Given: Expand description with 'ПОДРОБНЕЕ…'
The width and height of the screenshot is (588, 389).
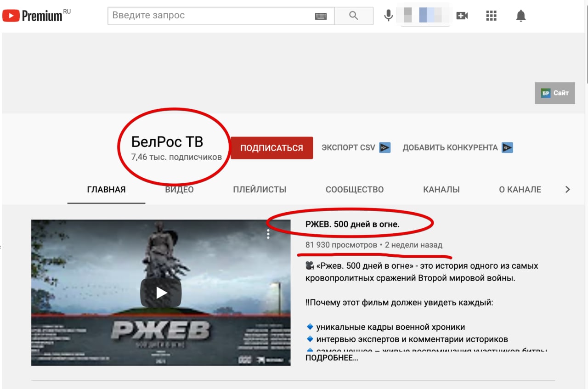Looking at the screenshot, I should click(332, 358).
